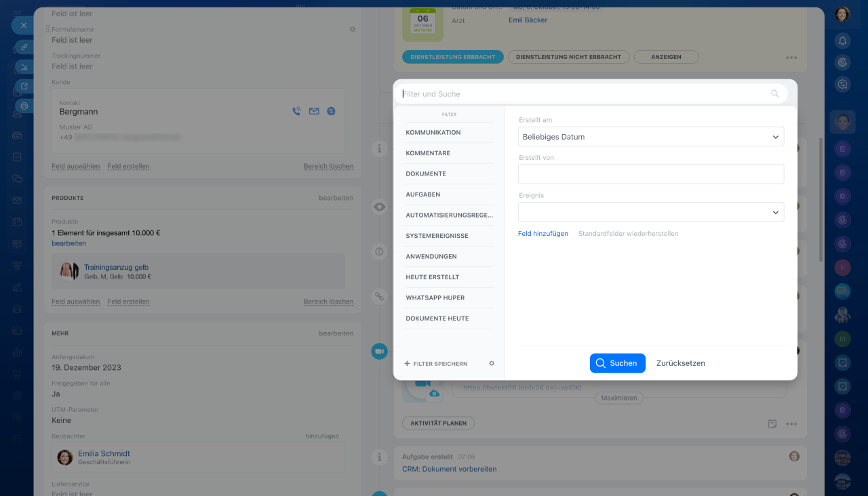
Task: Open the 'Ereignis' dropdown list
Action: tap(650, 212)
